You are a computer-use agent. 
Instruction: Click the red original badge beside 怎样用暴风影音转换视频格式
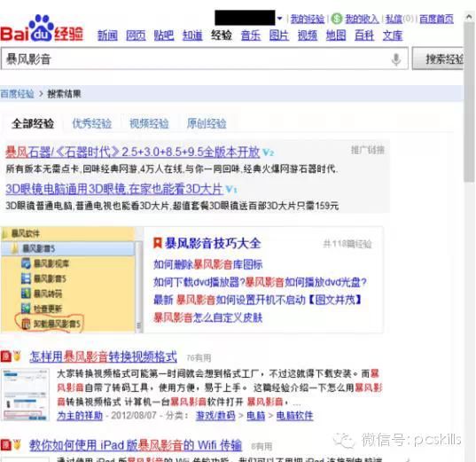5,356
